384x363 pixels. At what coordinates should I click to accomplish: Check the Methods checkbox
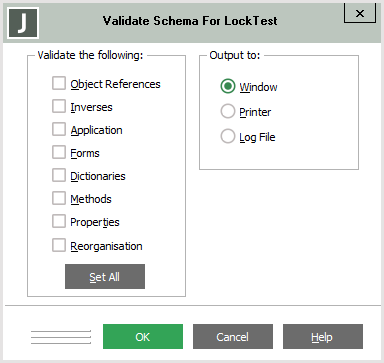[x=59, y=198]
